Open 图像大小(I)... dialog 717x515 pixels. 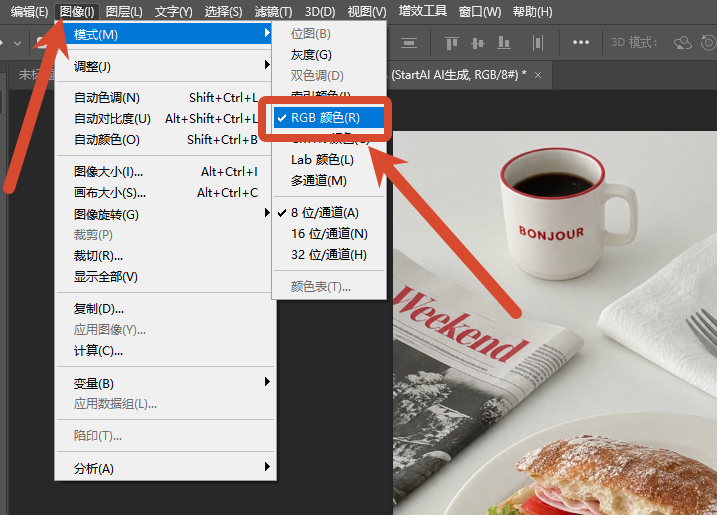pyautogui.click(x=165, y=172)
